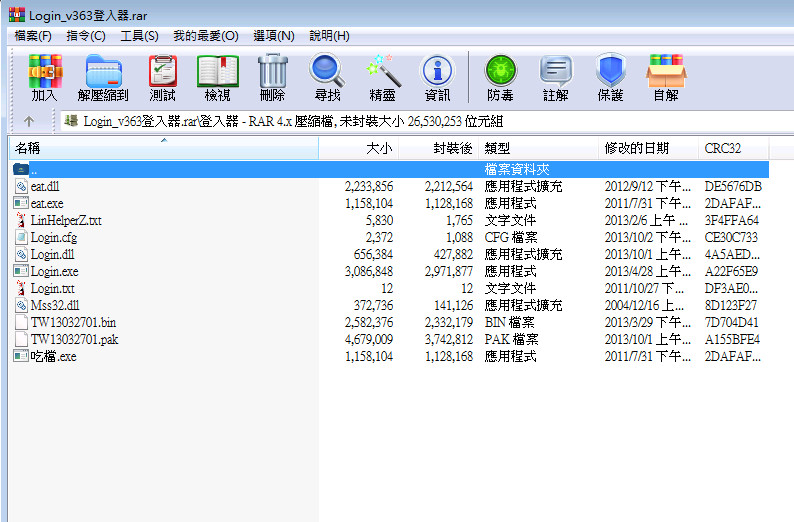Click the eat.exe file icon
This screenshot has width=794, height=522.
(21, 204)
